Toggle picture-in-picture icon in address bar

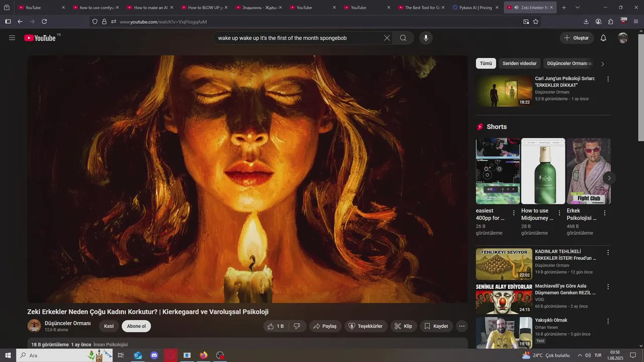526,22
